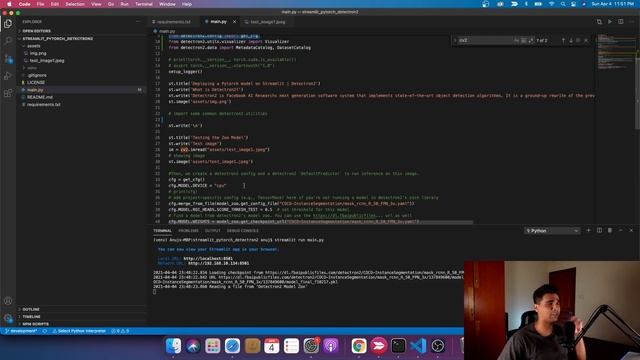The height and width of the screenshot is (360, 640).
Task: Click the development branch in status bar
Action: (x=20, y=331)
